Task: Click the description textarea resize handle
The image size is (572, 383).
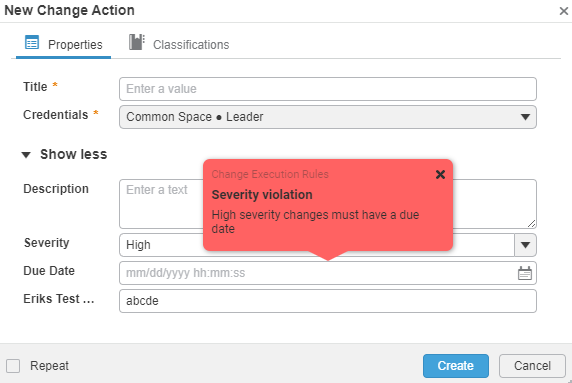Action: [532, 224]
